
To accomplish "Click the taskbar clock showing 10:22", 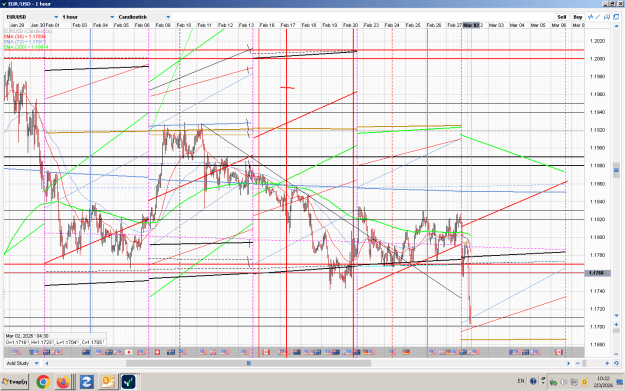I will tap(603, 378).
